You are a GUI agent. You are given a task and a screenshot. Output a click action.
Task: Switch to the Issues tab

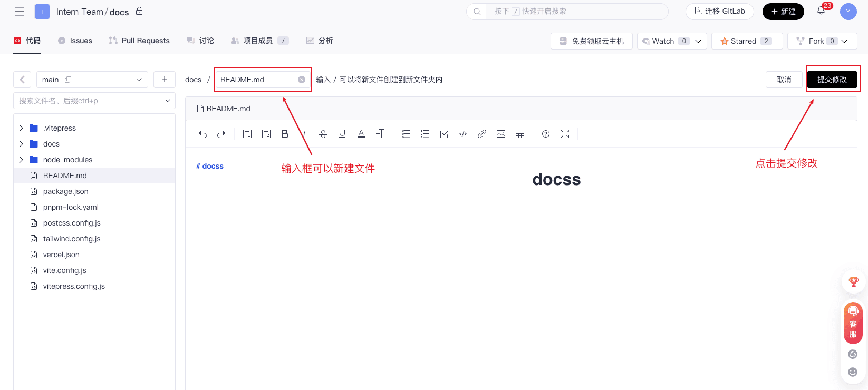(75, 41)
